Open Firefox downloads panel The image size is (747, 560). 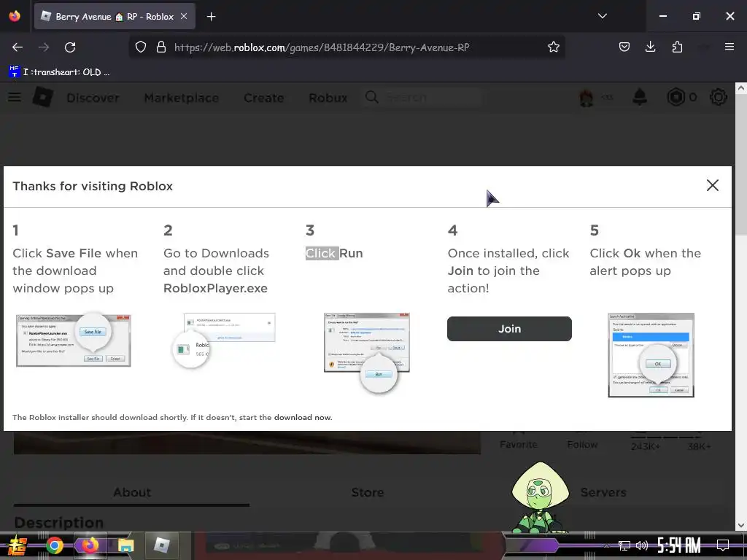pos(650,47)
